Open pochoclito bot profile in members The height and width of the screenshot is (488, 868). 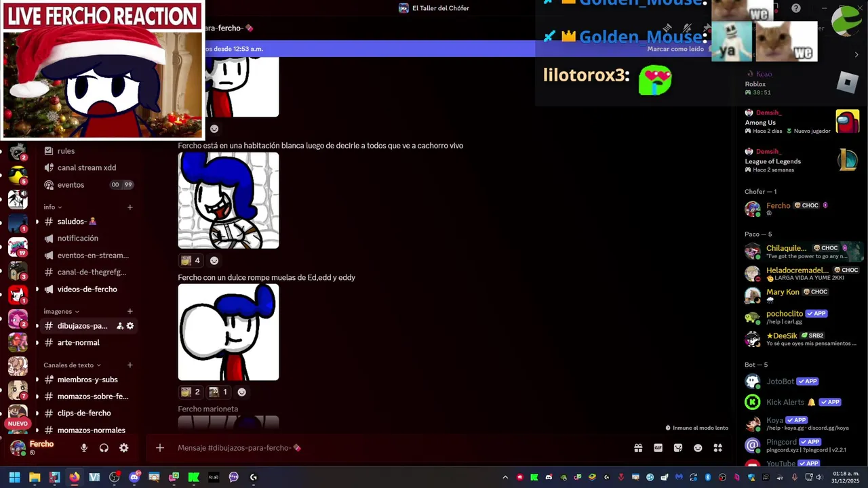click(802, 317)
